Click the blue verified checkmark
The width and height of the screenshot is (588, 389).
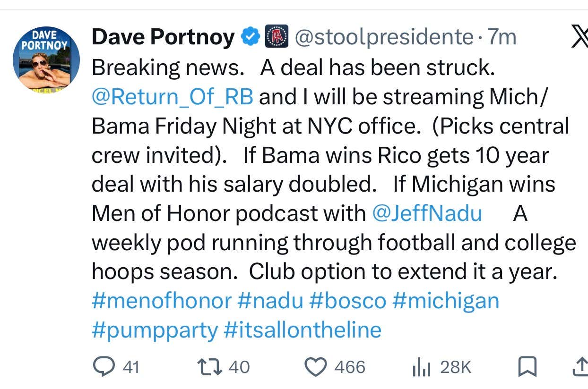click(x=251, y=35)
